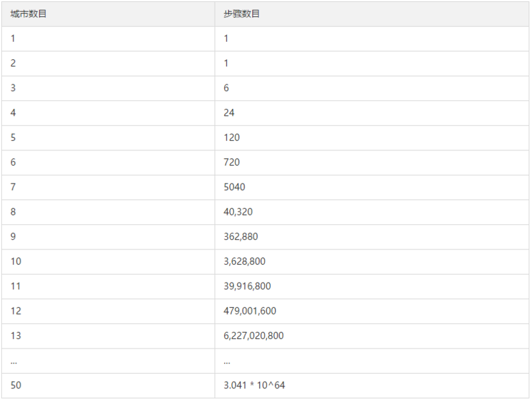Click the value 3,628,800
The height and width of the screenshot is (401, 532).
tap(245, 261)
